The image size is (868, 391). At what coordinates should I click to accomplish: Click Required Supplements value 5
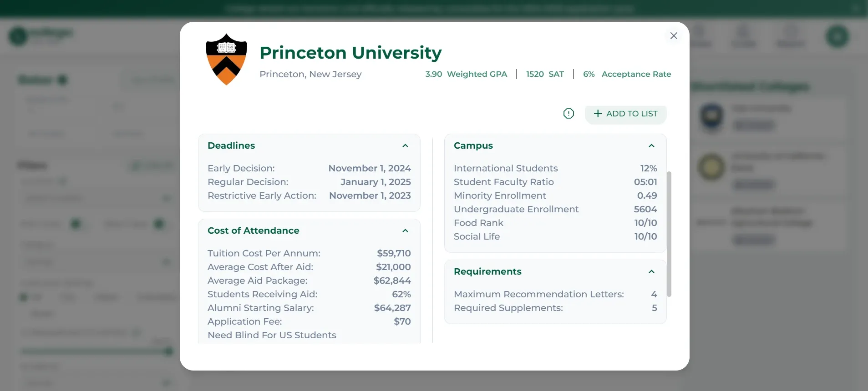(654, 308)
